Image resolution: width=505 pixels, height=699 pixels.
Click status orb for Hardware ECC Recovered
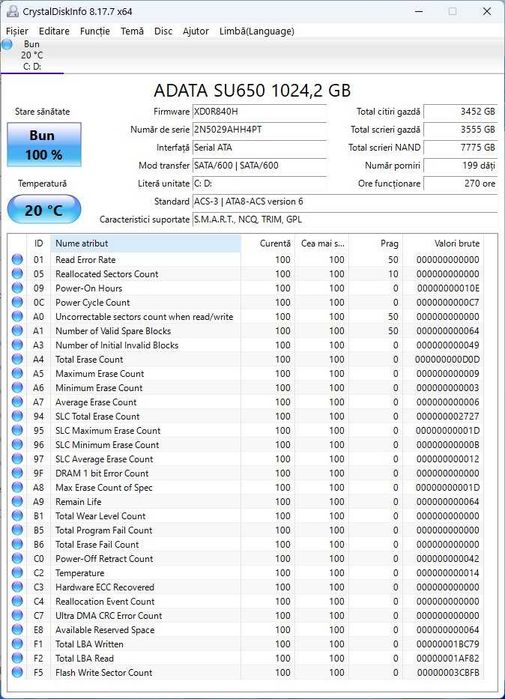click(17, 587)
